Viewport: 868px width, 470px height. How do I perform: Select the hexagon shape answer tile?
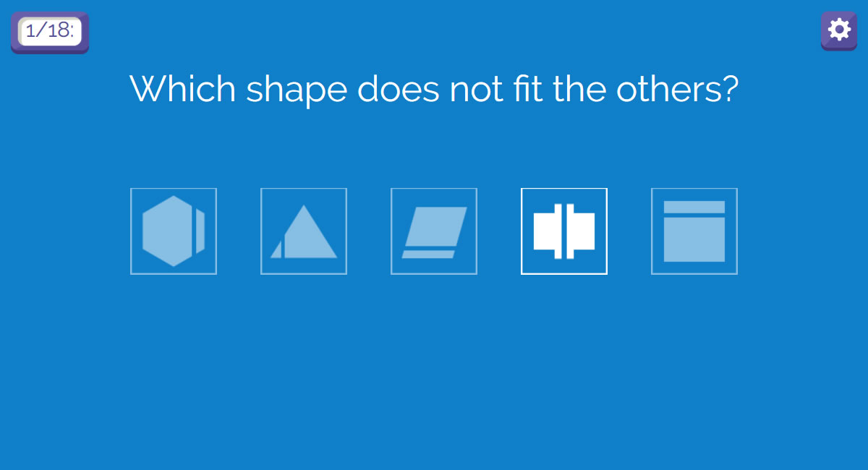(174, 231)
